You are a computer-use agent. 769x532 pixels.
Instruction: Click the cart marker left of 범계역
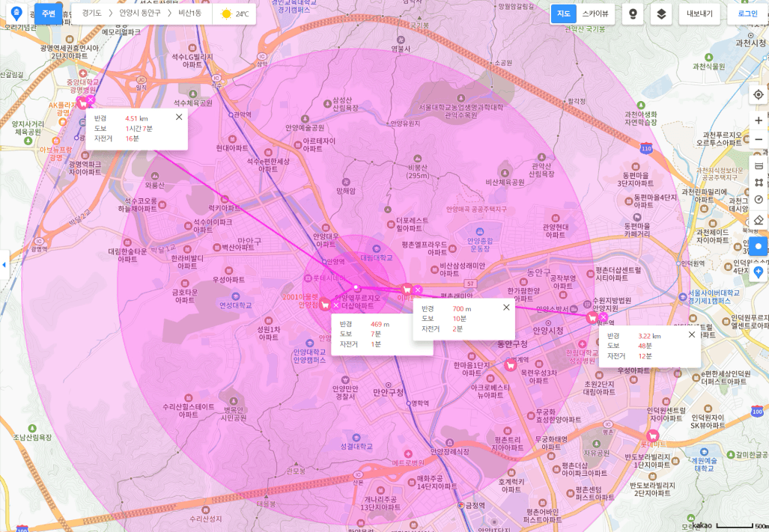pyautogui.click(x=511, y=365)
